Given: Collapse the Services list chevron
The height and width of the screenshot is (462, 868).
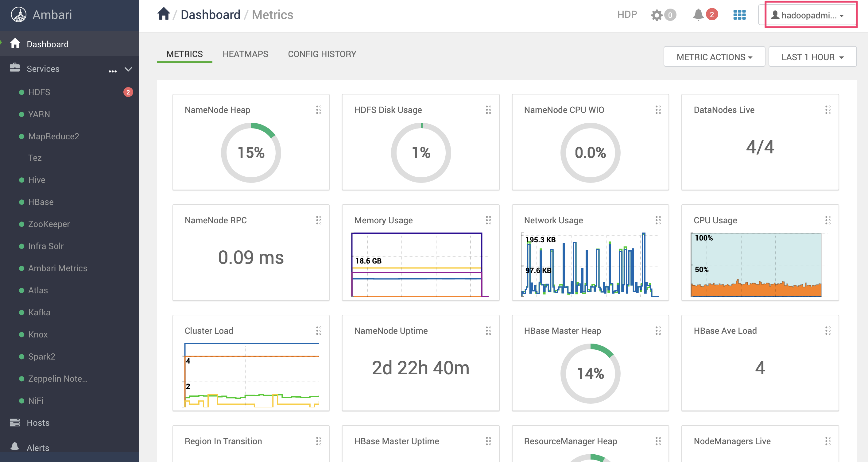Looking at the screenshot, I should tap(128, 69).
